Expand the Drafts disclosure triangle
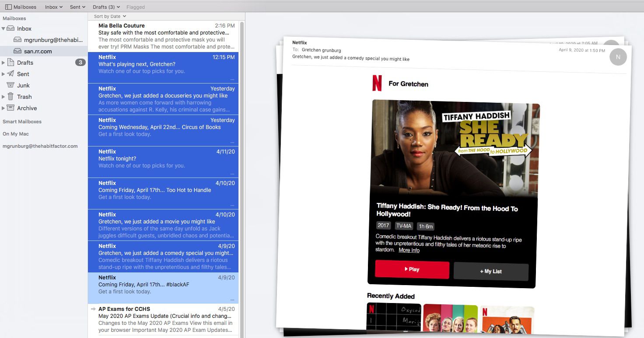The height and width of the screenshot is (338, 644). tap(3, 63)
